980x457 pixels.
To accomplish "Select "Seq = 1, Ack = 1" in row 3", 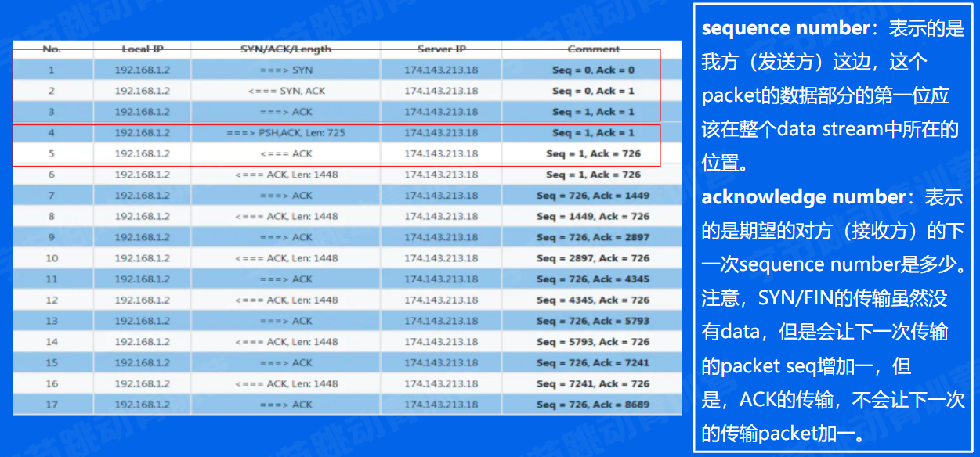I will (593, 112).
